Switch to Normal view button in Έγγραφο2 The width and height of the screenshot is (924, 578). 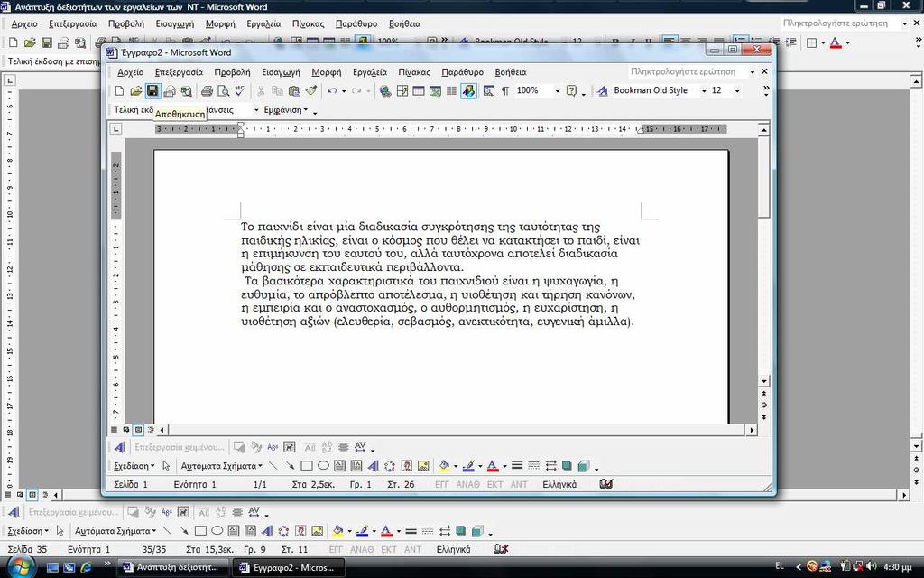(115, 430)
